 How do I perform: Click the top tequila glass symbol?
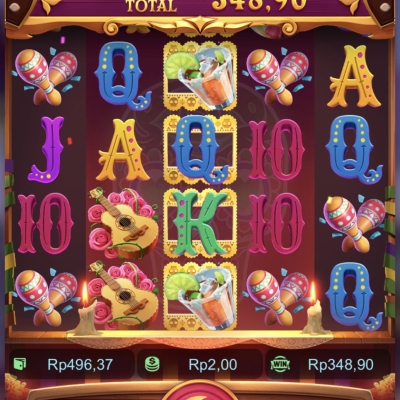pos(200,77)
